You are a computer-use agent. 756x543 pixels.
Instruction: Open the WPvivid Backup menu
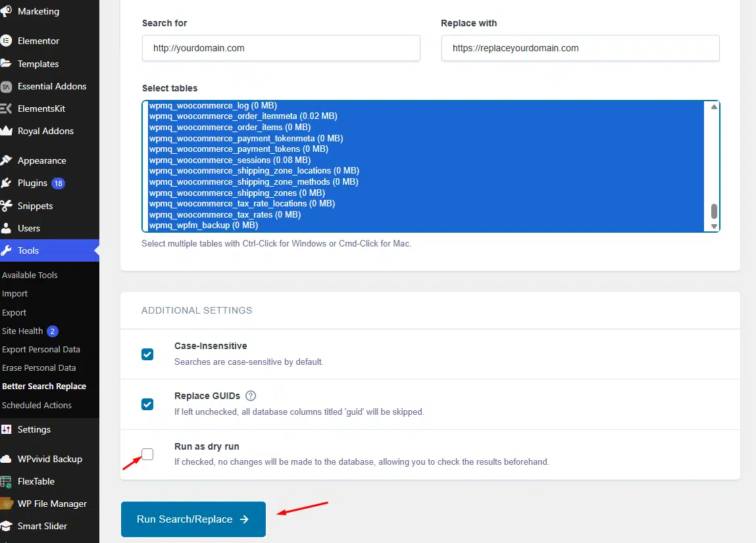tap(49, 459)
